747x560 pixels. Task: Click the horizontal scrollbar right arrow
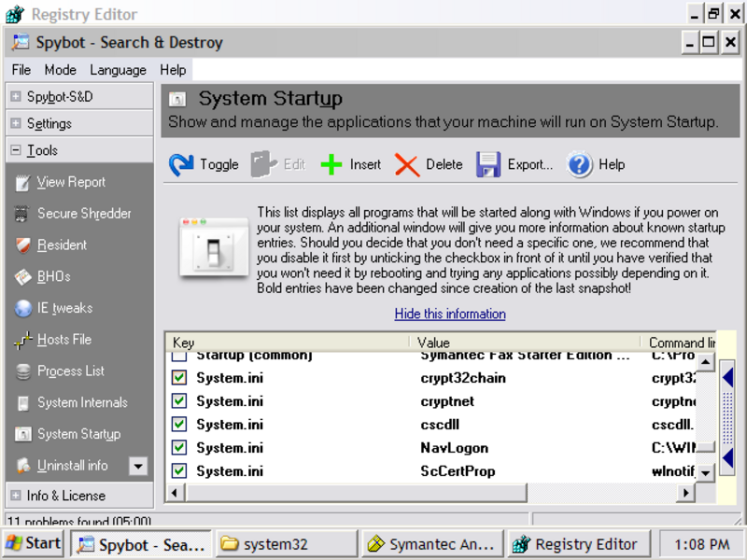tap(685, 493)
